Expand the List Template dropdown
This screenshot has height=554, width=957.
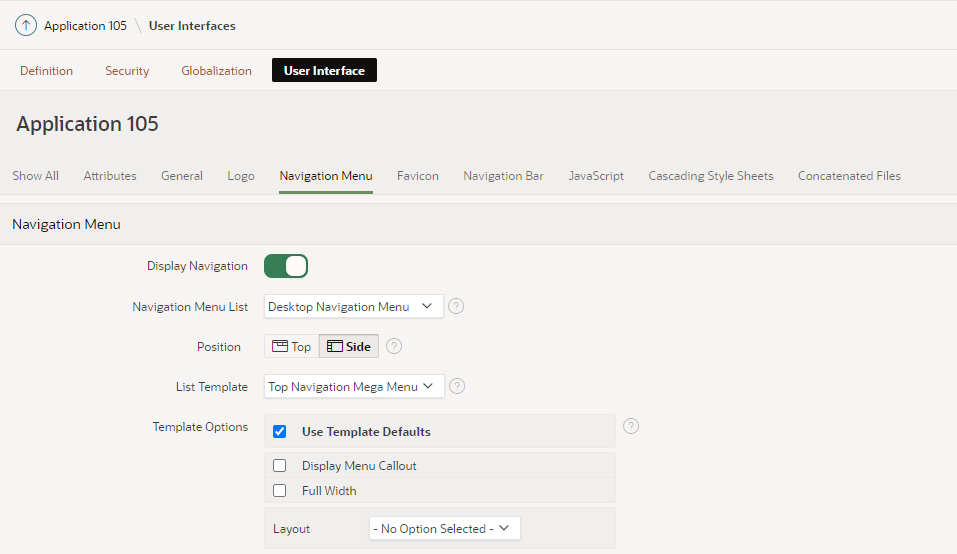coord(354,386)
